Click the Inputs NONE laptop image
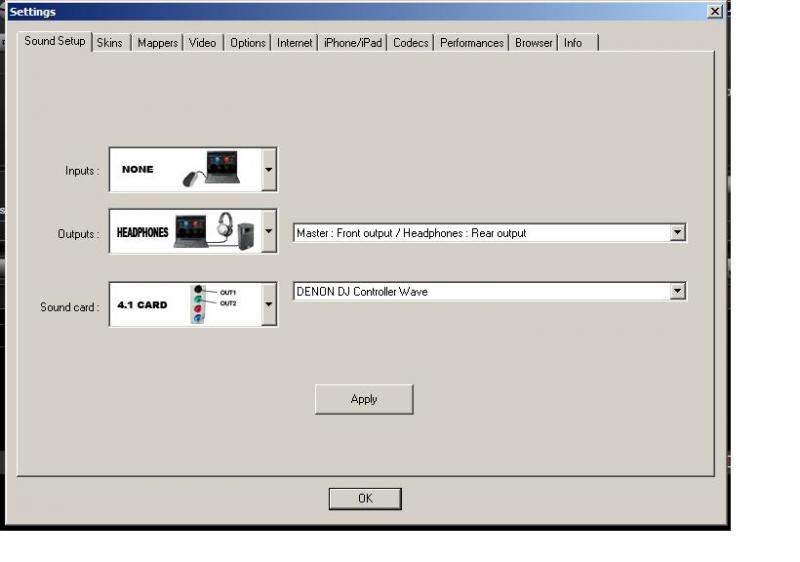Viewport: 800px width, 562px height. [185, 170]
